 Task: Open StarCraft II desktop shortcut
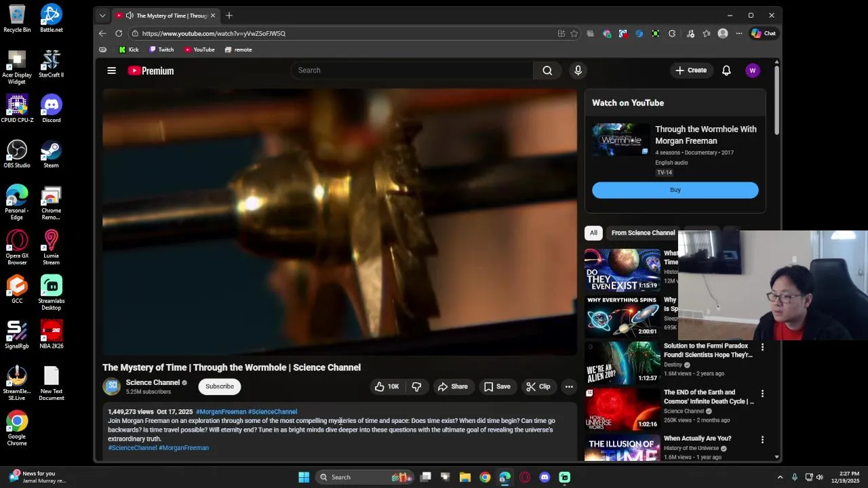[51, 64]
